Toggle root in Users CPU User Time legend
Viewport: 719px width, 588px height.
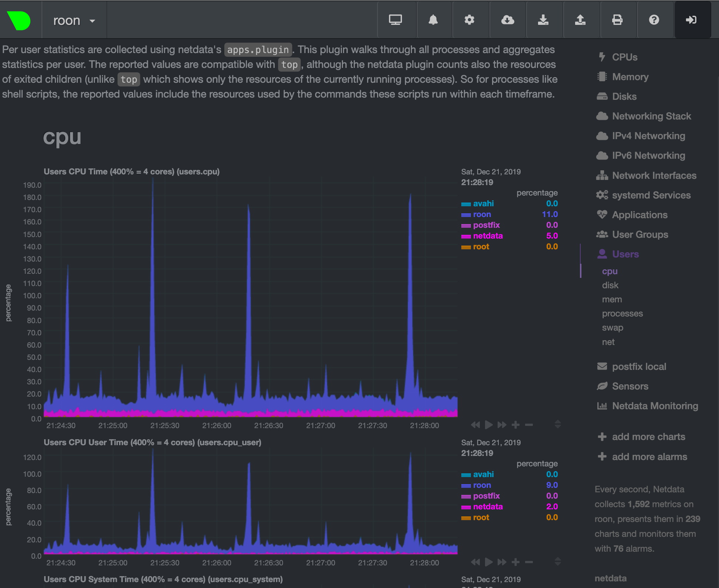pos(481,517)
